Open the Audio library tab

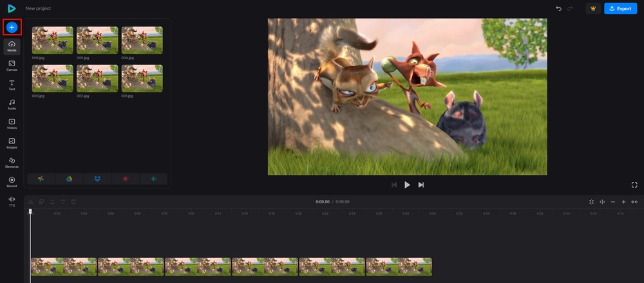(x=12, y=105)
